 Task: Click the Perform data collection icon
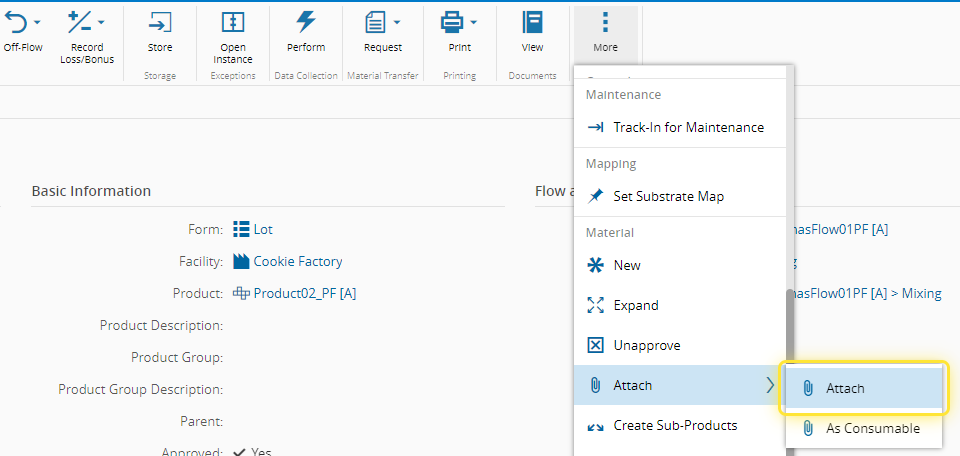click(x=306, y=22)
